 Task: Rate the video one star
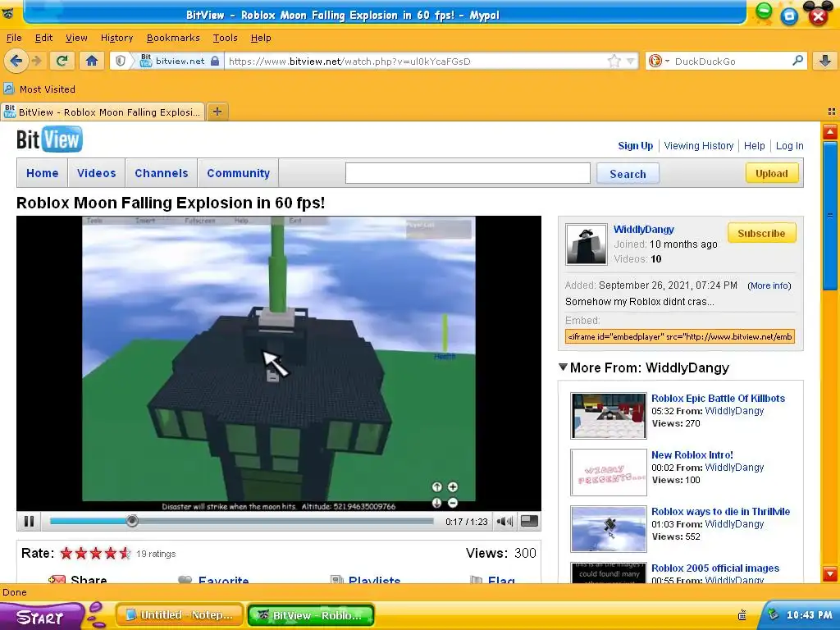66,553
